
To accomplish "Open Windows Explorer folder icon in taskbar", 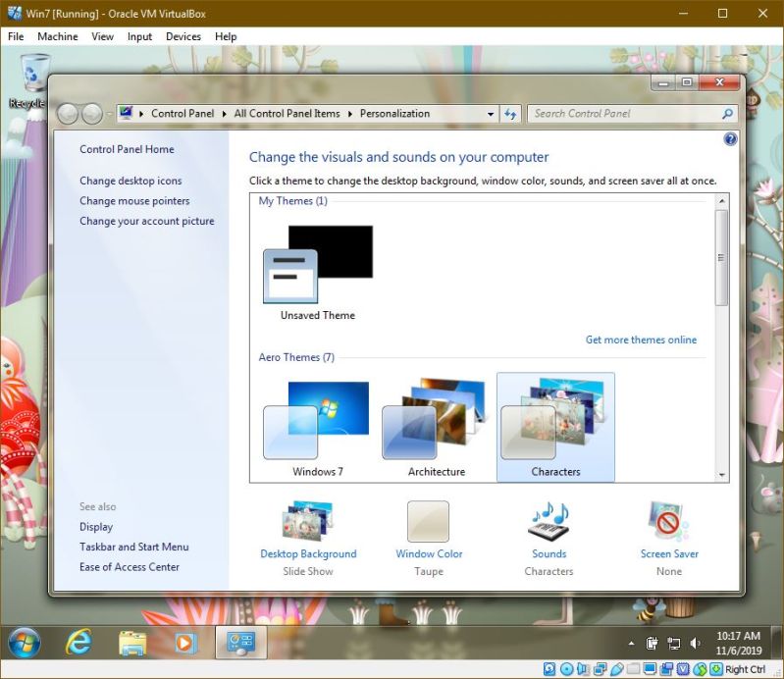I will pos(132,643).
